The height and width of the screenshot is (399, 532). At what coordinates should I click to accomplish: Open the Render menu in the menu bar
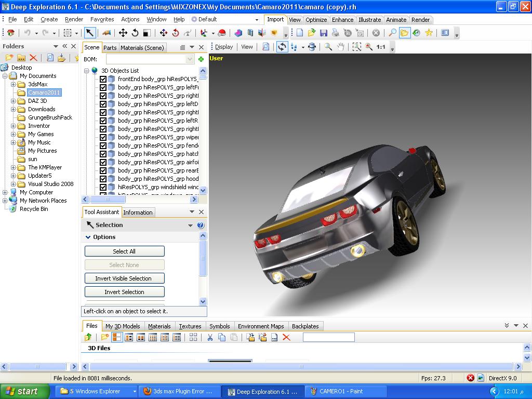point(74,19)
